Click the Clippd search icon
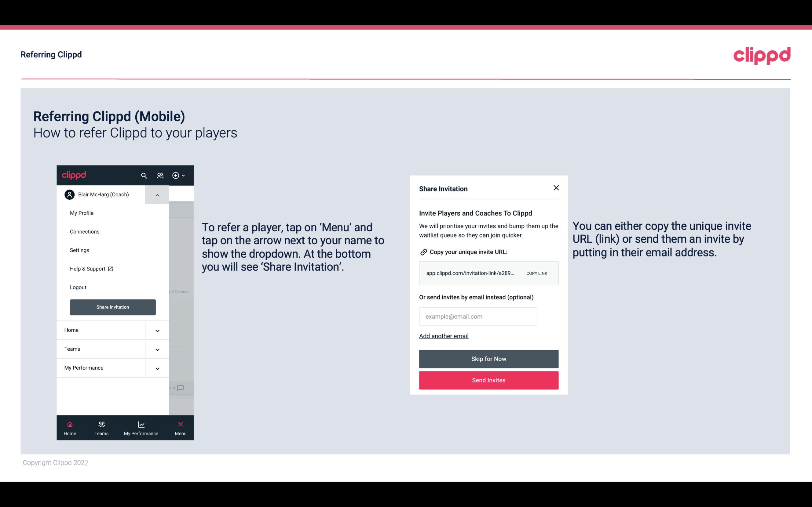Screen dimensions: 812x507 click(144, 175)
